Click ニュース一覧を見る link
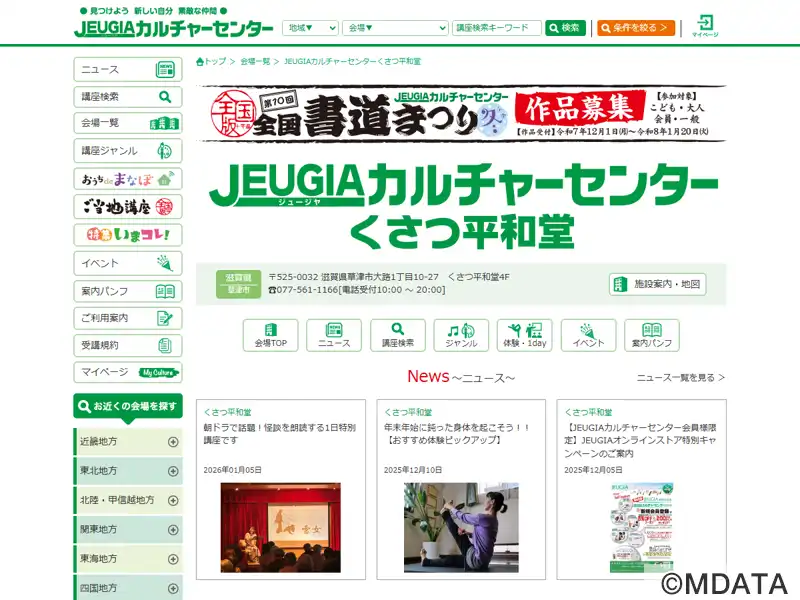The image size is (800, 600). coord(681,378)
